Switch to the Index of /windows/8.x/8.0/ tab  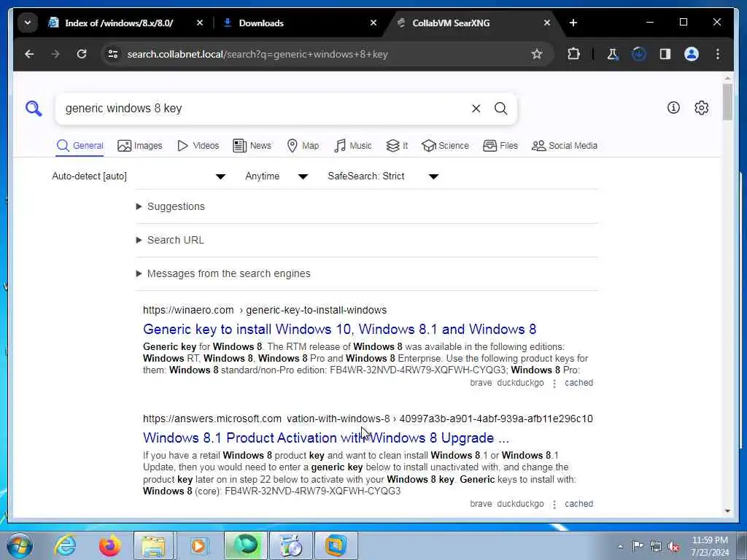[x=119, y=23]
